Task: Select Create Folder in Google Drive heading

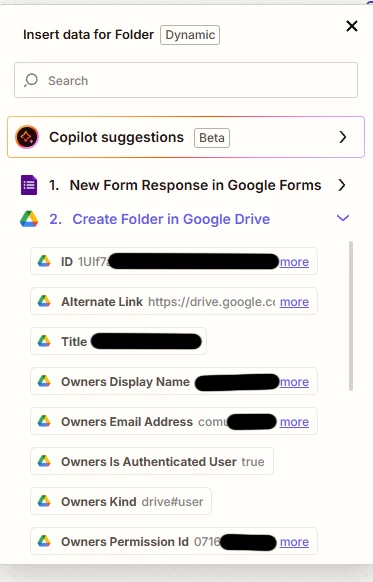Action: pyautogui.click(x=171, y=219)
